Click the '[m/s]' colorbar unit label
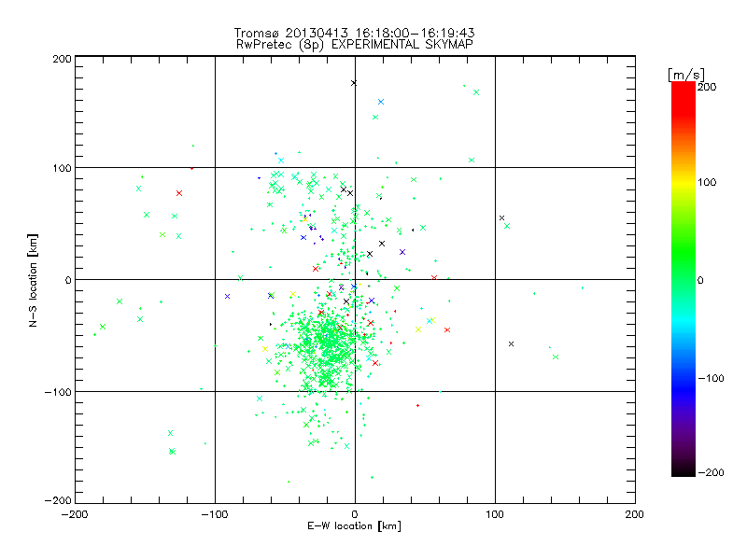 click(x=685, y=75)
